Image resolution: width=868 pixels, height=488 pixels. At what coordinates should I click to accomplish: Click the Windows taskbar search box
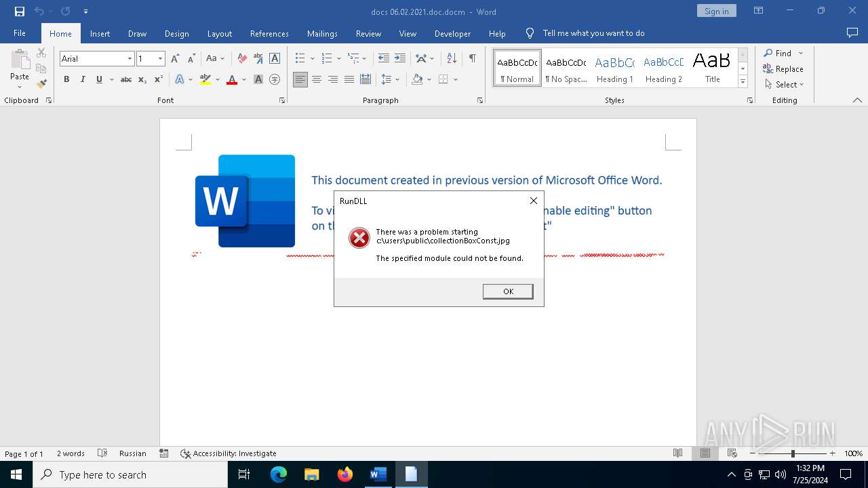pos(130,474)
